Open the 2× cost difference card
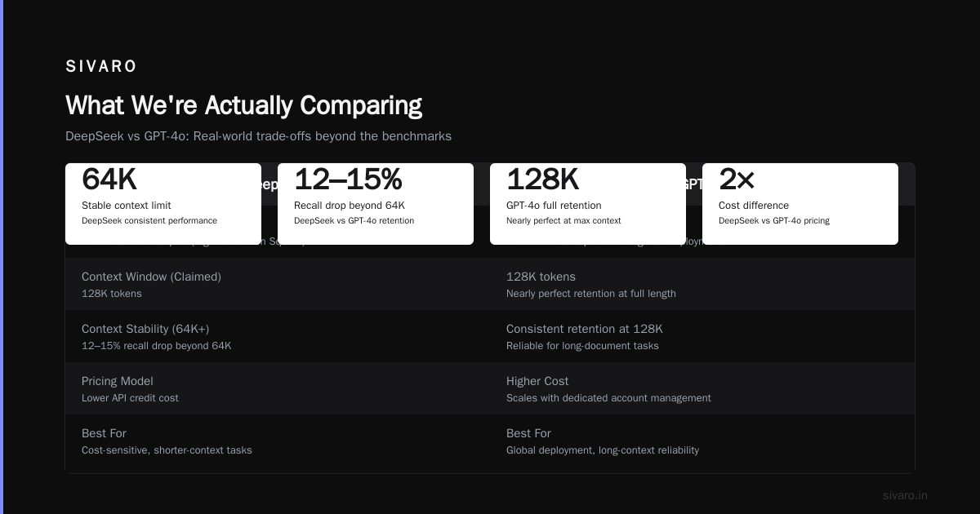This screenshot has width=980, height=514. (x=800, y=204)
